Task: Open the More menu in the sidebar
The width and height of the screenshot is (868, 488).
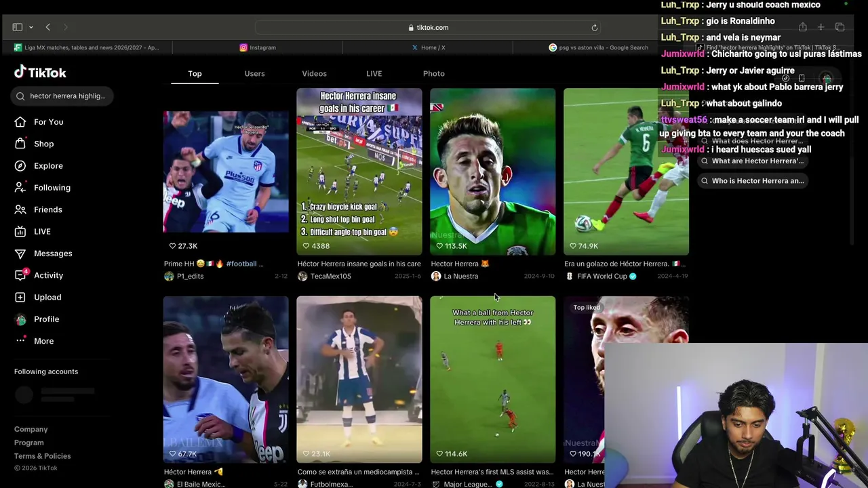Action: [x=43, y=341]
